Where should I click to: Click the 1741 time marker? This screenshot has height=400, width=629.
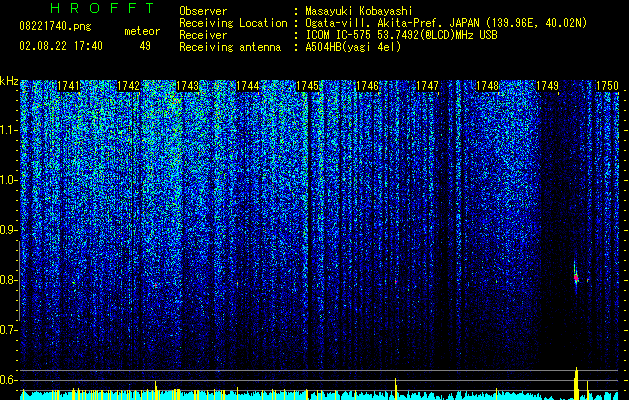(x=69, y=86)
